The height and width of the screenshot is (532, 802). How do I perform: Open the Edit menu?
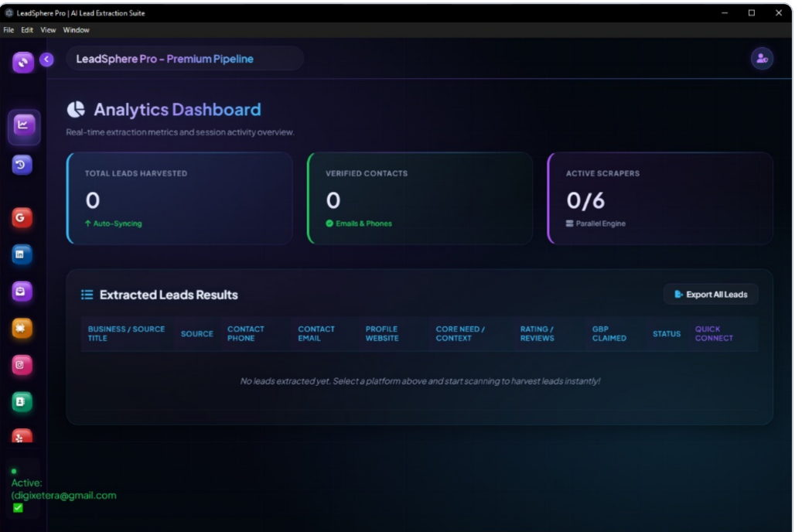click(27, 29)
